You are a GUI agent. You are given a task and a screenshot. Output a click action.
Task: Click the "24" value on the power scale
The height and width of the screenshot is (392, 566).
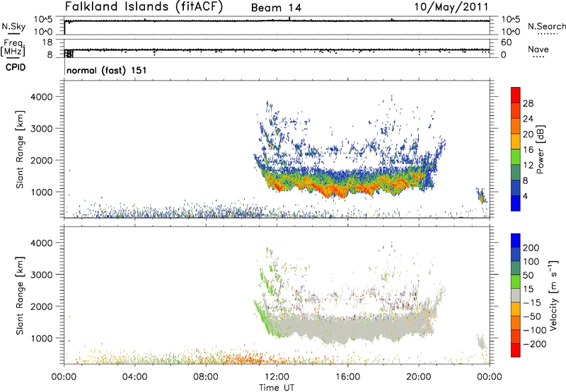(x=528, y=119)
